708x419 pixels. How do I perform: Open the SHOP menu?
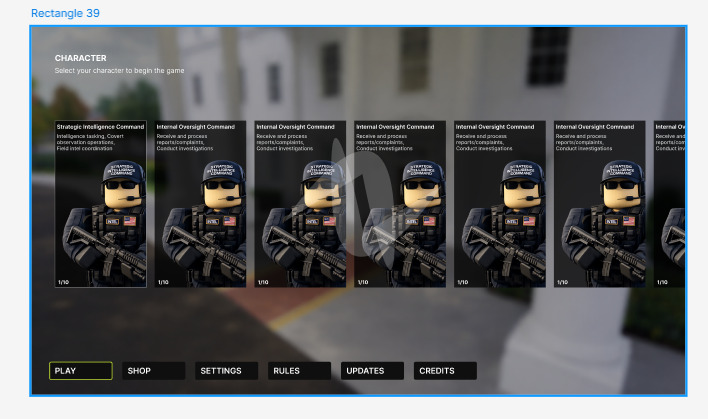pyautogui.click(x=154, y=371)
